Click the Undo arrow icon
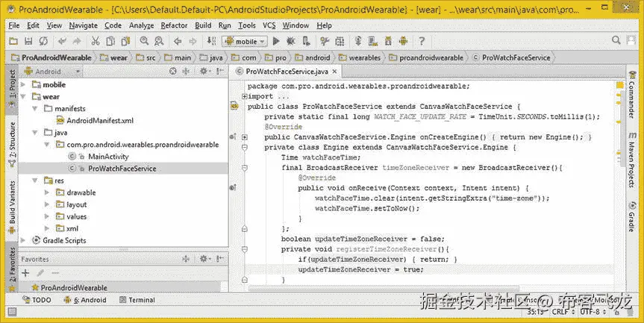This screenshot has width=644, height=323. click(x=62, y=41)
